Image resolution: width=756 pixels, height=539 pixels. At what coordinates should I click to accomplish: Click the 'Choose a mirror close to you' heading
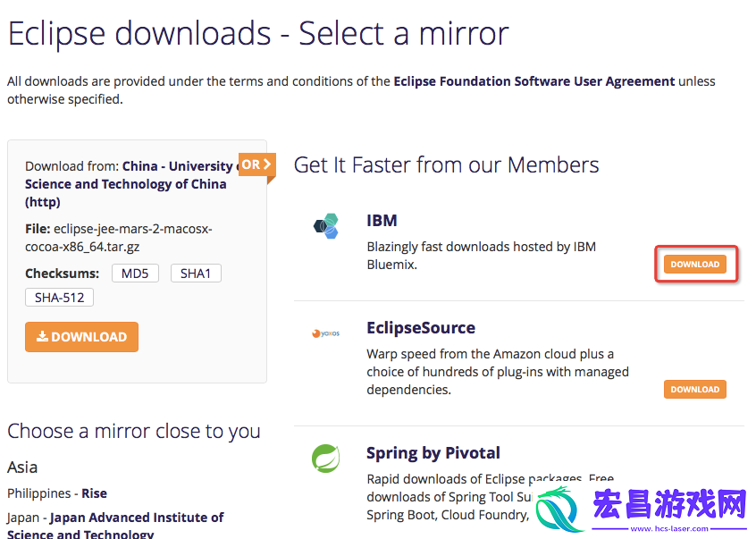click(x=133, y=431)
